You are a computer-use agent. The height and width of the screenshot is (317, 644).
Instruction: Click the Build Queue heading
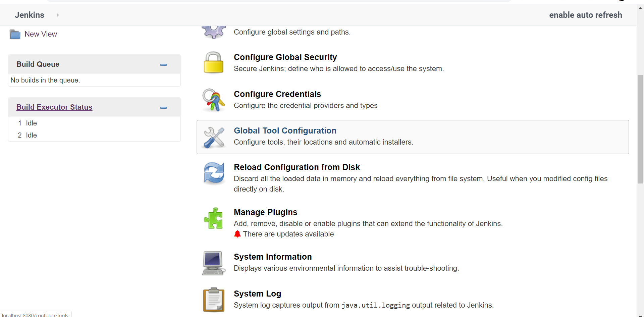point(38,64)
